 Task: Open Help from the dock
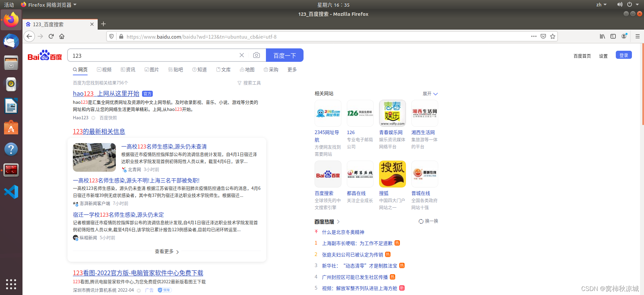click(11, 149)
